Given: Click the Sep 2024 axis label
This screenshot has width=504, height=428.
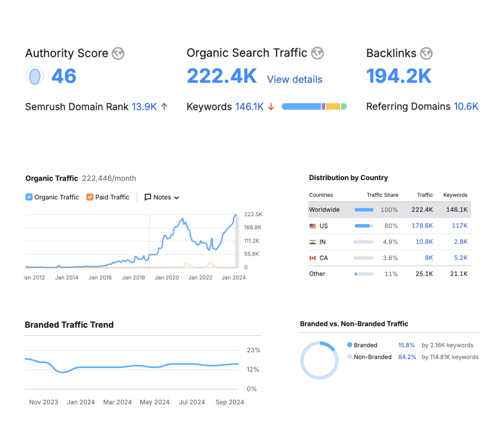Looking at the screenshot, I should 229,402.
